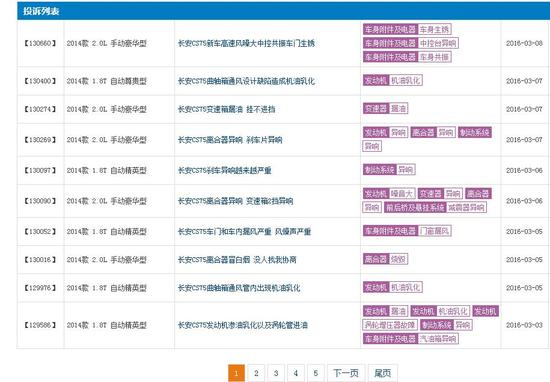
Task: Open complaint 长安CS75离合器异响 刹车片异响
Action: (230, 140)
